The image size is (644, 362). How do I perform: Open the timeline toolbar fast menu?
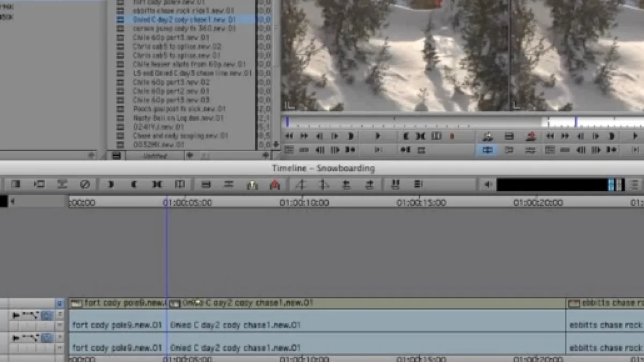pos(418,184)
